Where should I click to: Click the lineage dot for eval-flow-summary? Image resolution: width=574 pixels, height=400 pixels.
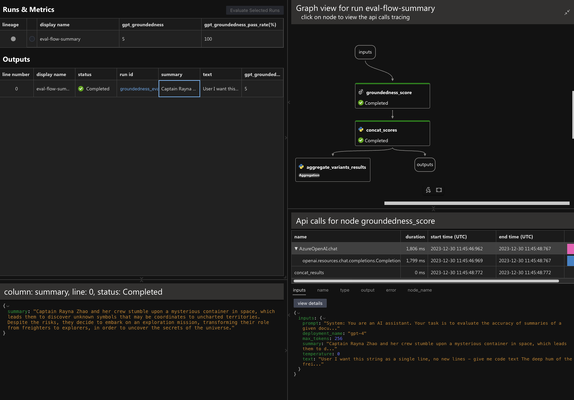(x=13, y=39)
